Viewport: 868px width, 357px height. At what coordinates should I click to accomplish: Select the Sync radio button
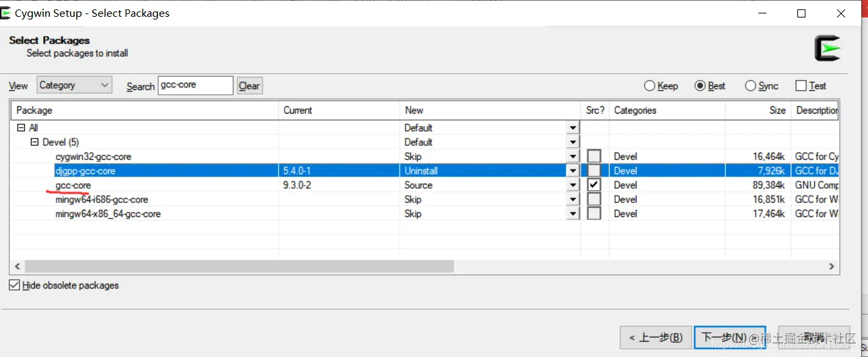point(762,86)
